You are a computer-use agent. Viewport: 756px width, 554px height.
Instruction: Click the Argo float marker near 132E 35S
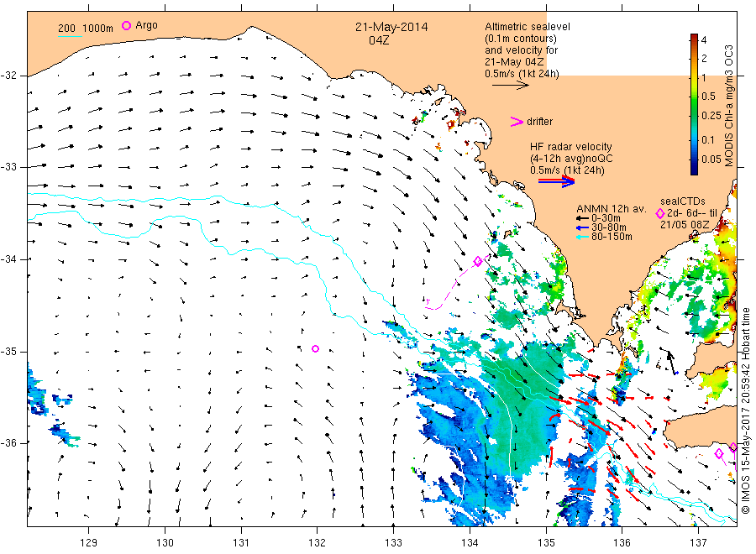[315, 349]
